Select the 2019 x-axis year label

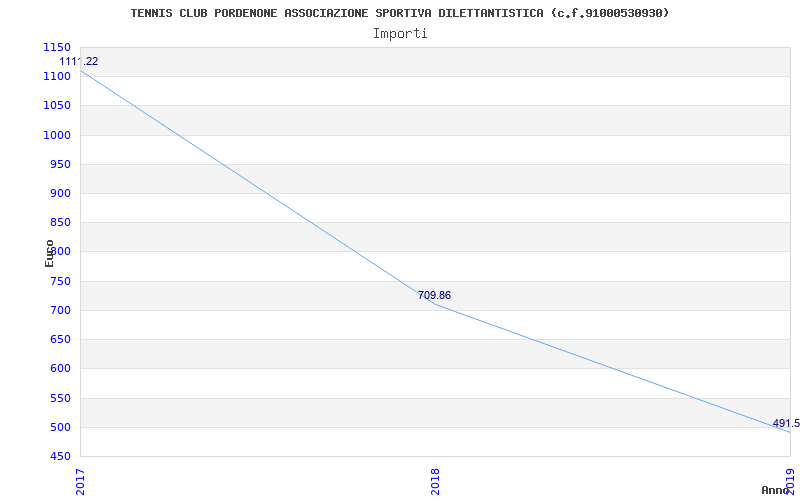pyautogui.click(x=790, y=482)
